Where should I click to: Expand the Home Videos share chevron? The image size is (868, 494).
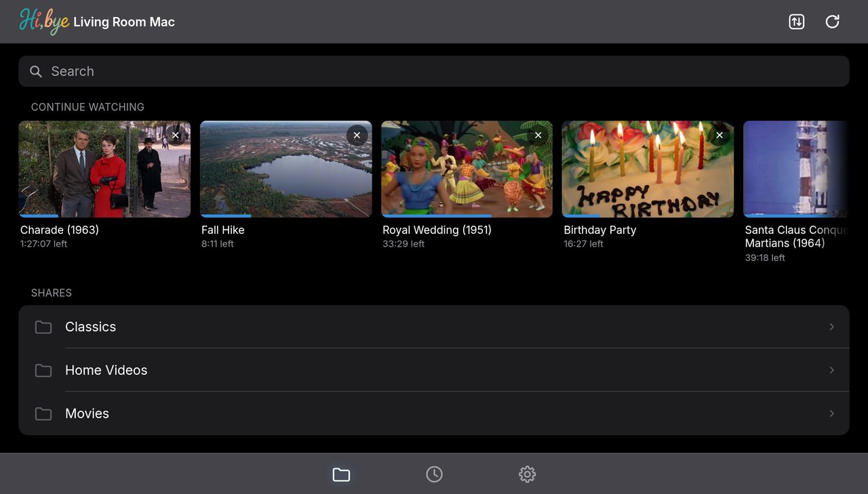(x=831, y=370)
